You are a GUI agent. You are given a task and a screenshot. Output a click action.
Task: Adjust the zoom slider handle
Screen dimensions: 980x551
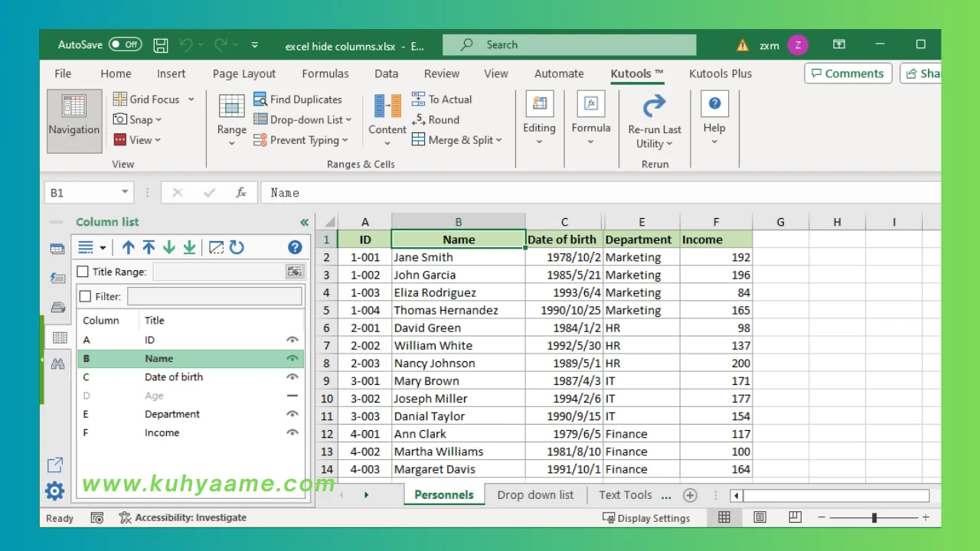click(874, 518)
